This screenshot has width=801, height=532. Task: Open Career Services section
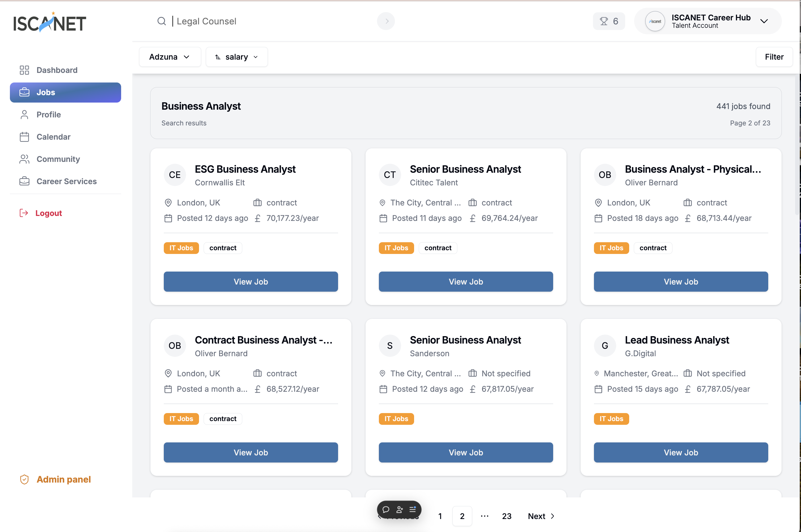66,181
